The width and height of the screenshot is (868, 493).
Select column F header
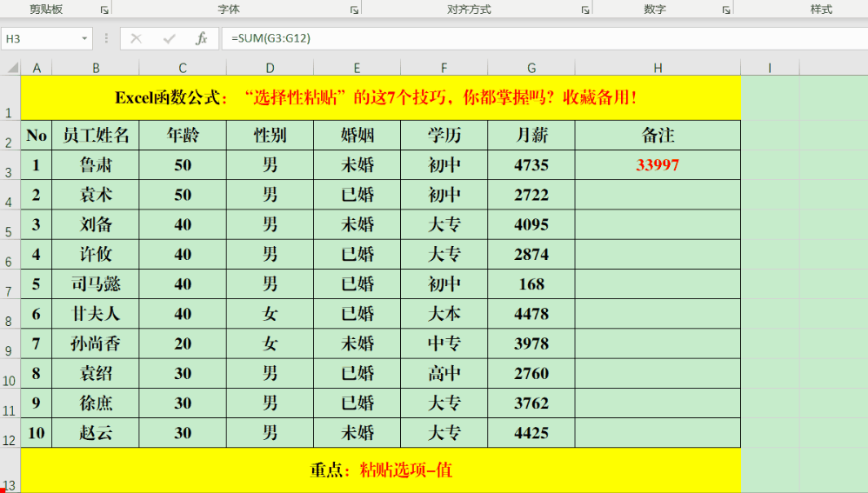click(x=444, y=68)
